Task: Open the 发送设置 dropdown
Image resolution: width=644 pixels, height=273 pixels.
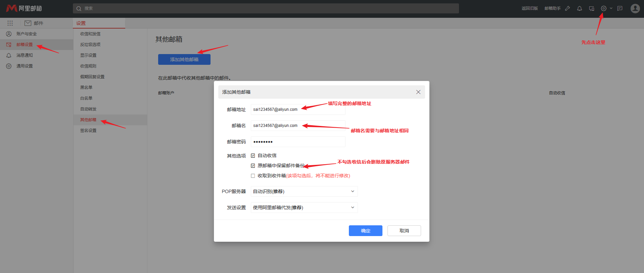Action: [304, 208]
